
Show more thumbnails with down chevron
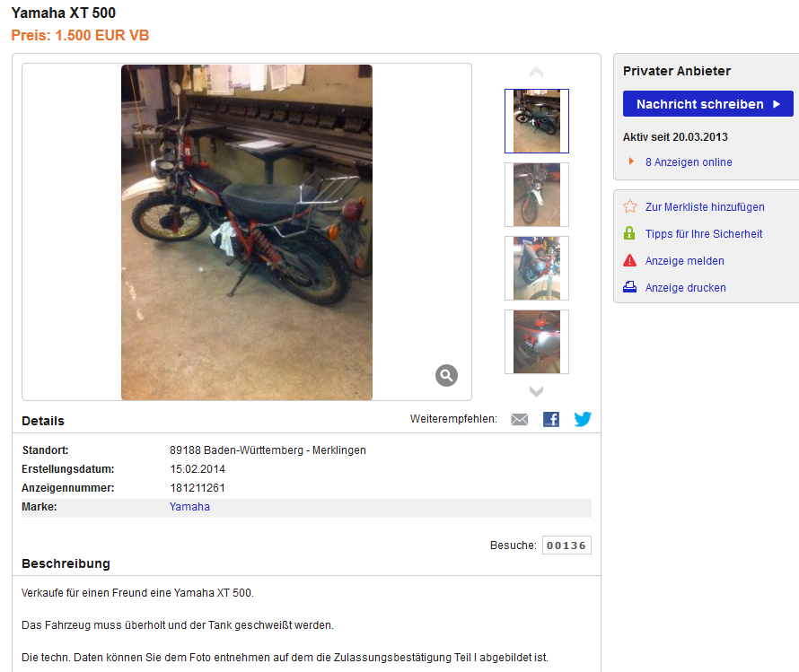click(x=536, y=391)
